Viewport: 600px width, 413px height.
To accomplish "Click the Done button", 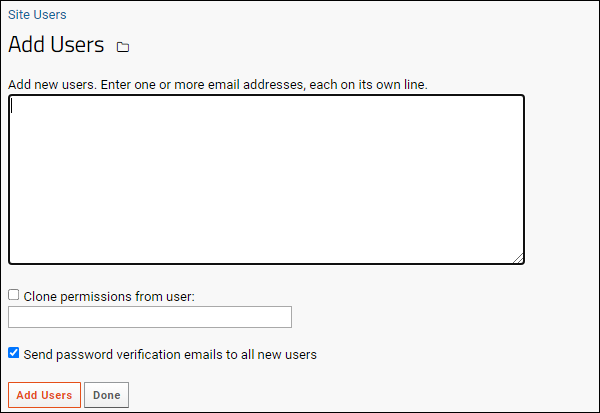I will click(x=106, y=395).
